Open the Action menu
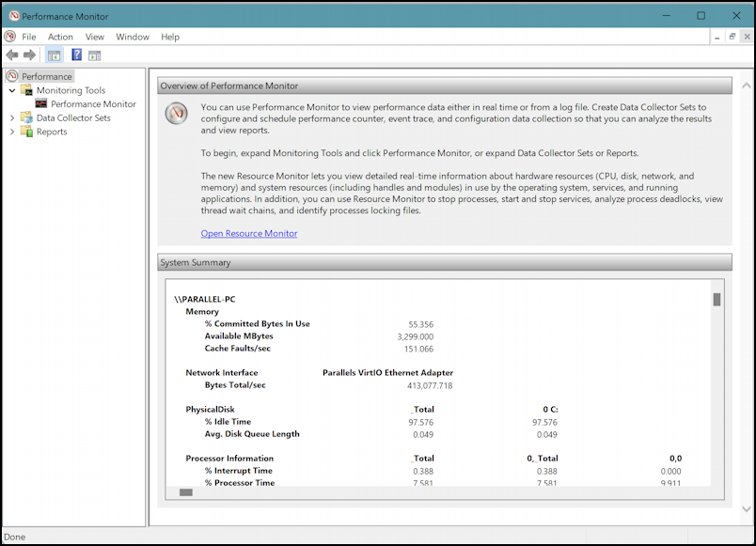The image size is (756, 546). click(x=60, y=37)
